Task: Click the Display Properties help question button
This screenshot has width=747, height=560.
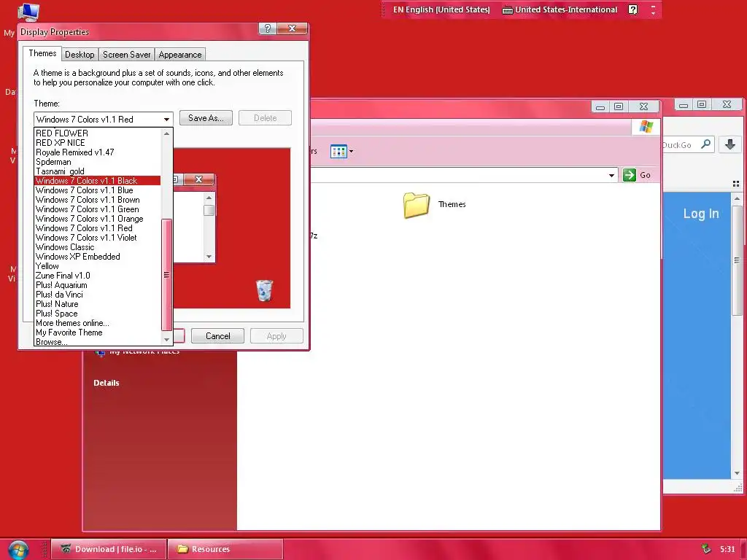Action: [x=268, y=28]
